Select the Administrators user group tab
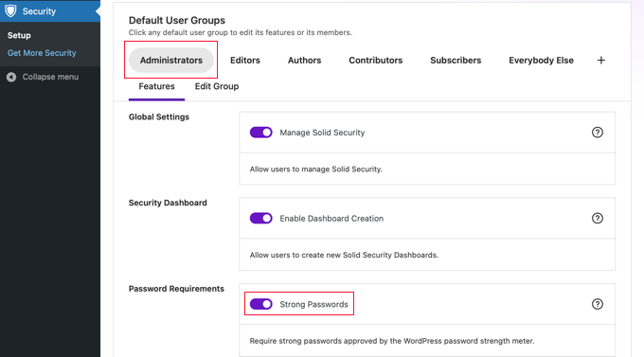The height and width of the screenshot is (357, 644). click(x=171, y=61)
